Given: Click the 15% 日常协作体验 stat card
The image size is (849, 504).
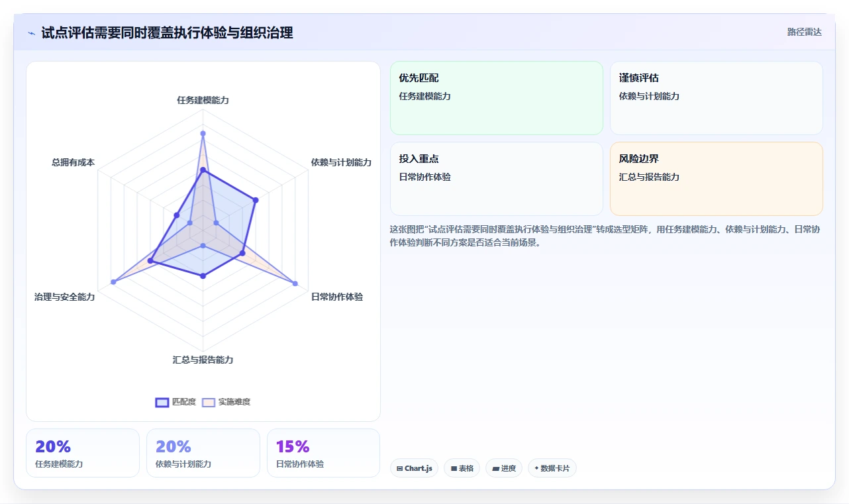Looking at the screenshot, I should [324, 453].
